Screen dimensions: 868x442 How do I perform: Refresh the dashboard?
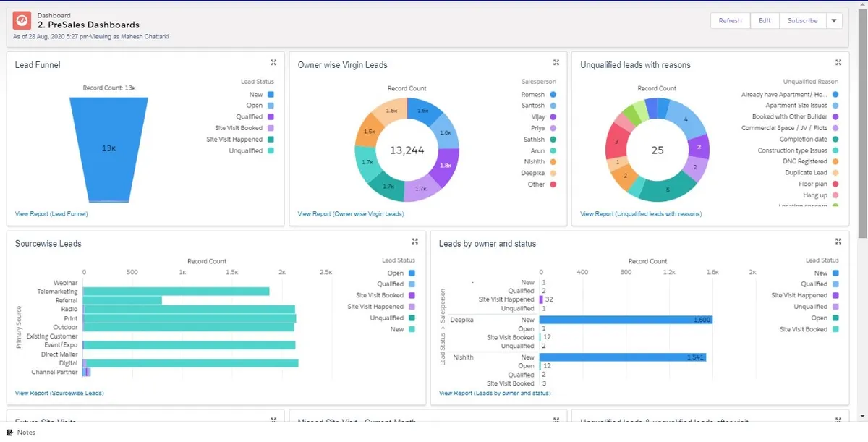tap(730, 21)
